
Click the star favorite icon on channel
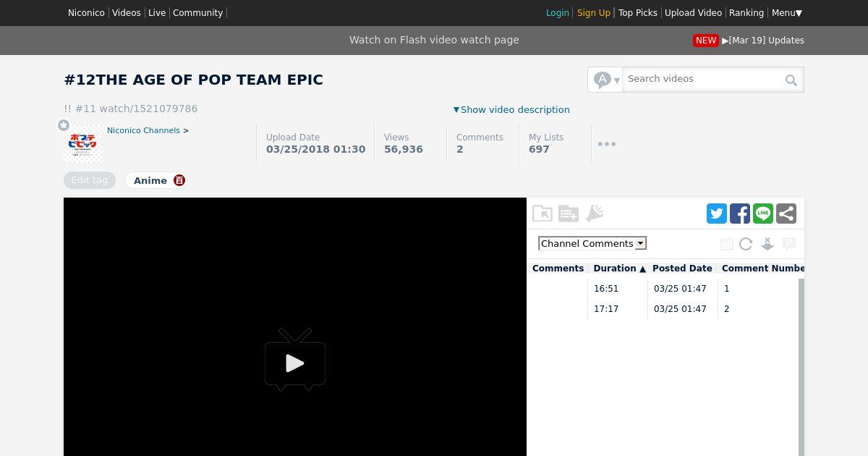coord(64,125)
